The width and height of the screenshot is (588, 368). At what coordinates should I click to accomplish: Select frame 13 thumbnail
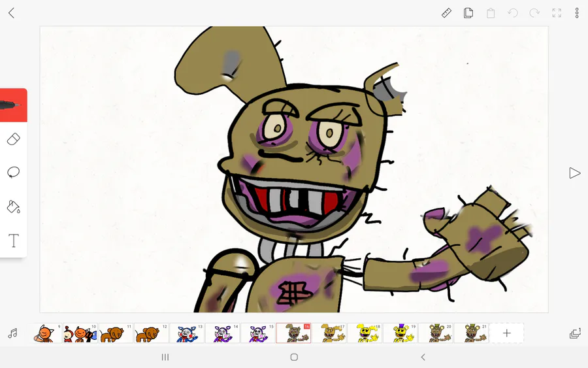tap(187, 333)
